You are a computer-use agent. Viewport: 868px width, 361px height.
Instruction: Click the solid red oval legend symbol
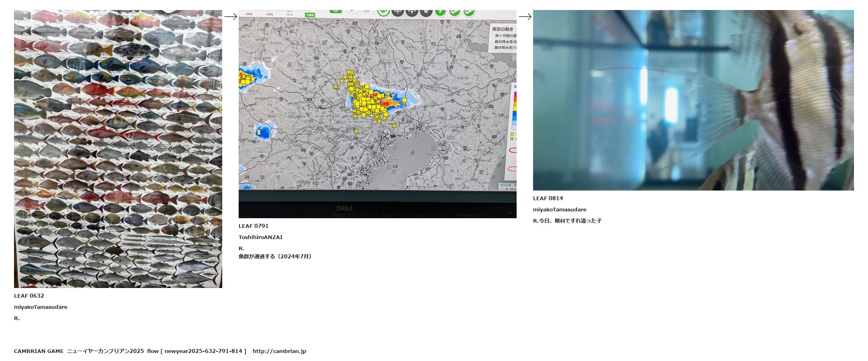tap(513, 150)
